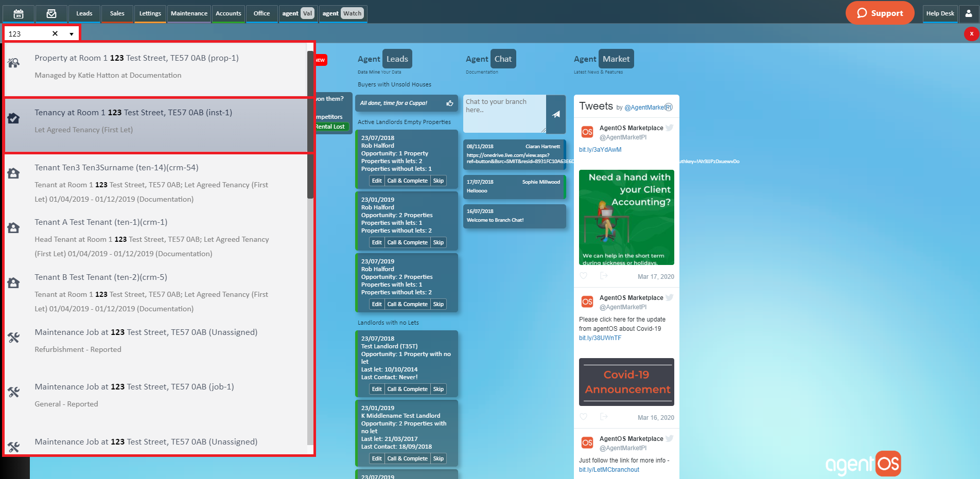The width and height of the screenshot is (980, 479).
Task: Open Covid-19 Announcement tweet image
Action: [626, 382]
